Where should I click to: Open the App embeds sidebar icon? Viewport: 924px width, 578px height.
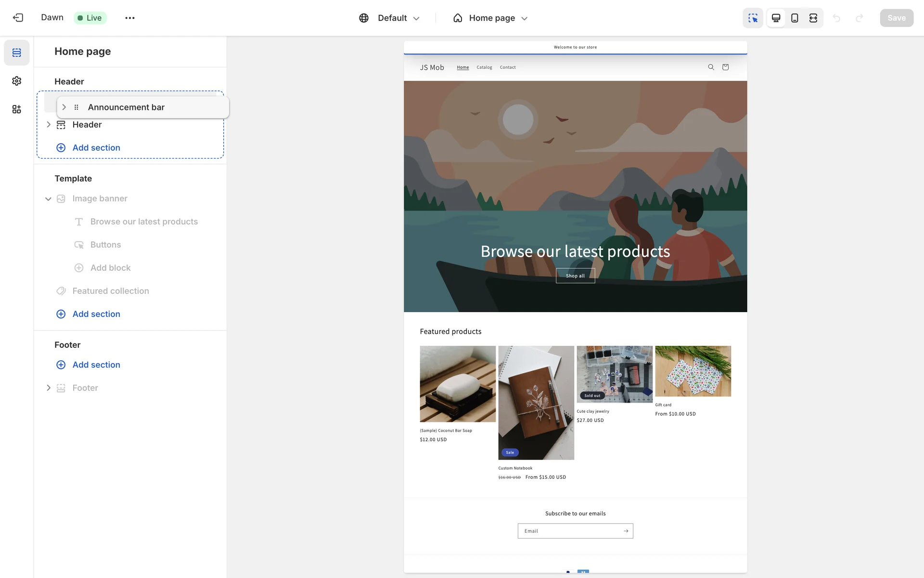[17, 109]
